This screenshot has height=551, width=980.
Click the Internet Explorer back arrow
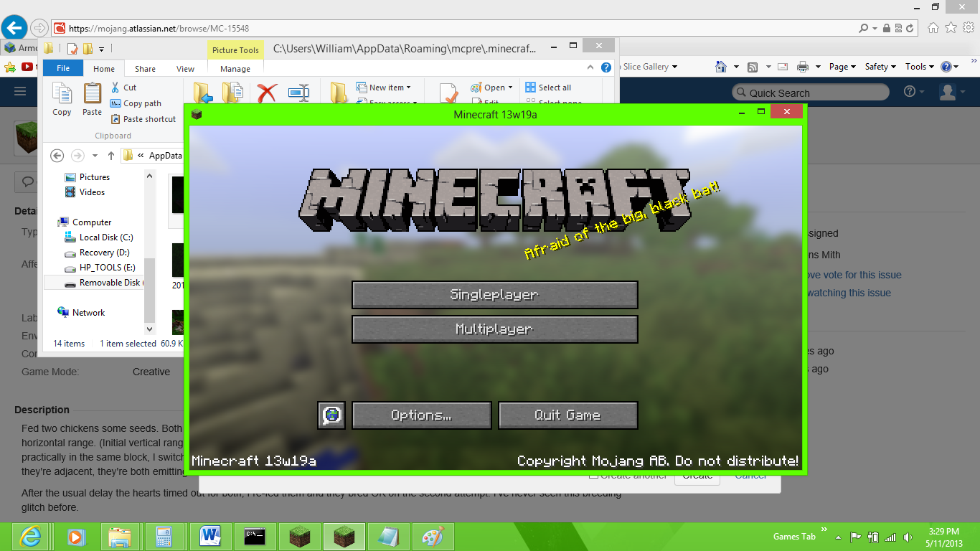(14, 28)
